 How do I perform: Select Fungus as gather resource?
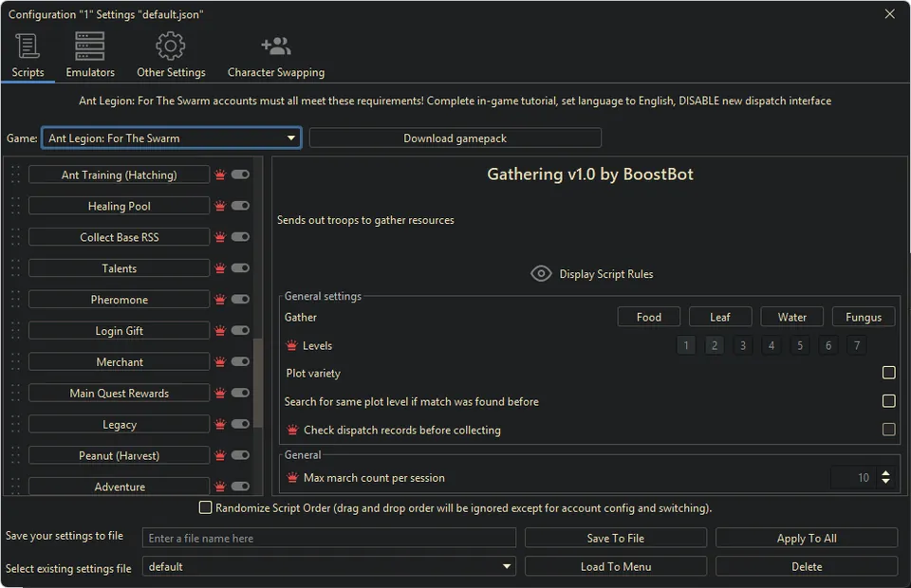(x=864, y=317)
